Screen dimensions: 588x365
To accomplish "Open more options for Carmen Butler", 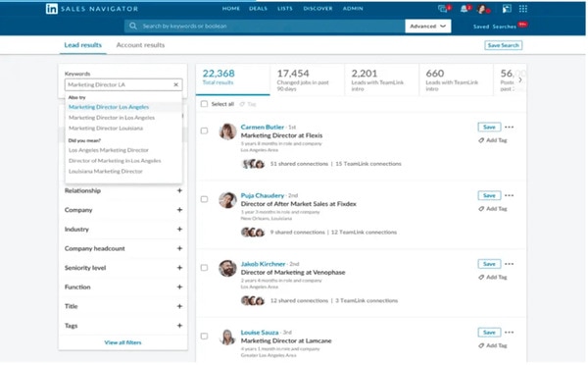I will 509,128.
